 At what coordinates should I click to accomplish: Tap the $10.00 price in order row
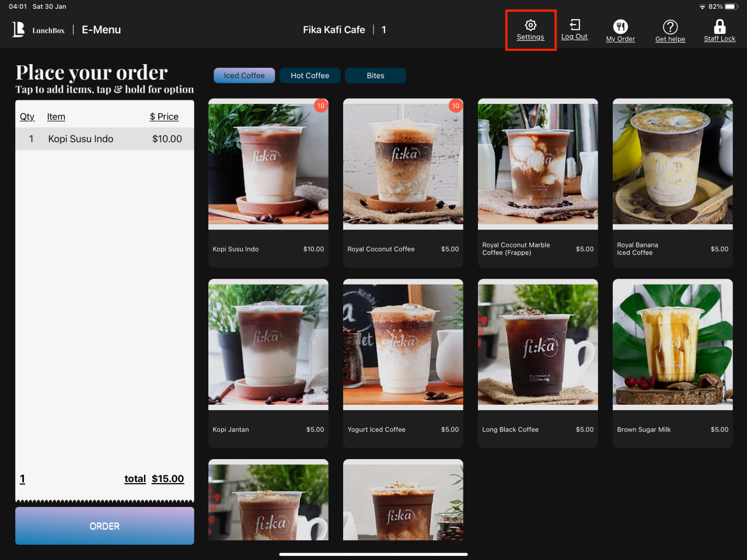(167, 139)
